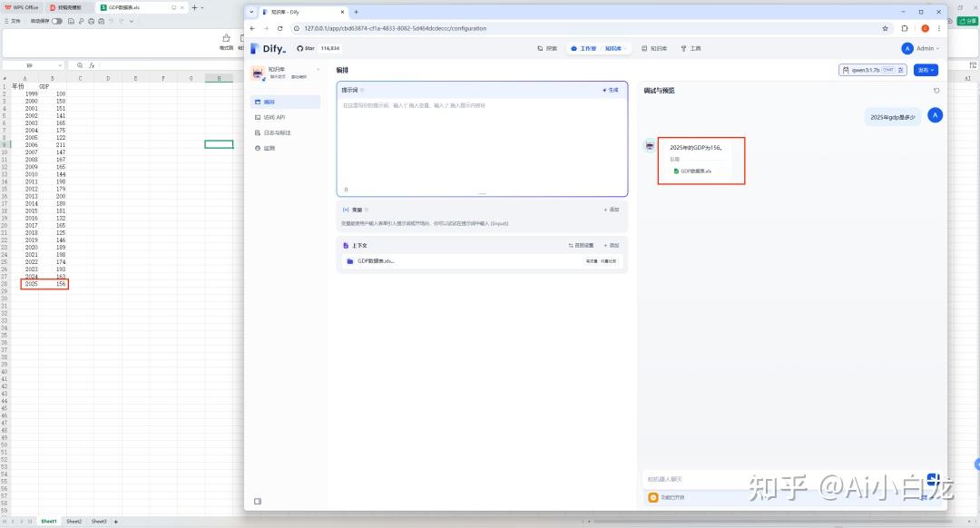
Task: Open the Admin account menu
Action: tap(920, 48)
